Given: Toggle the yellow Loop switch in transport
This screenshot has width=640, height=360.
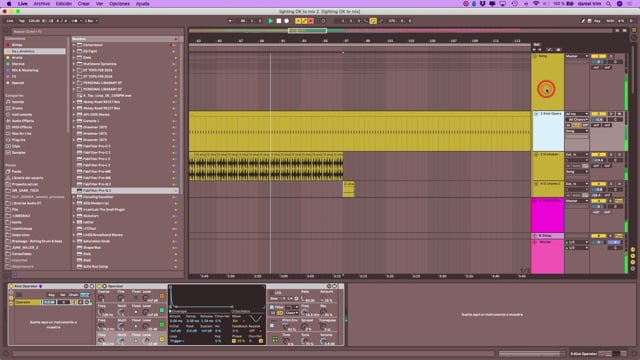Looking at the screenshot, I should pos(373,21).
